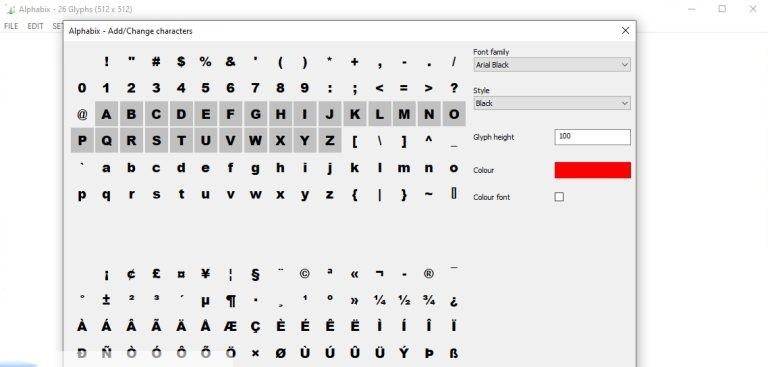The image size is (768, 367).
Task: Toggle the capital K glyph cell
Action: pyautogui.click(x=355, y=114)
